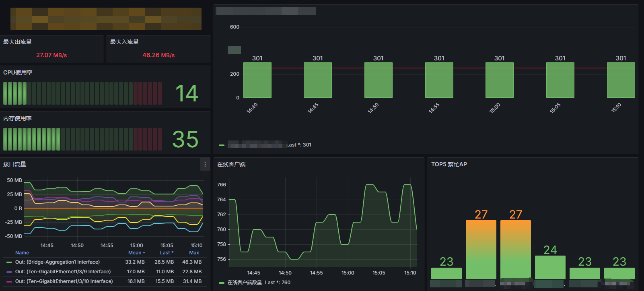Click green color swatch for Bridge-Aggregation1 series
This screenshot has height=291, width=644.
point(9,262)
